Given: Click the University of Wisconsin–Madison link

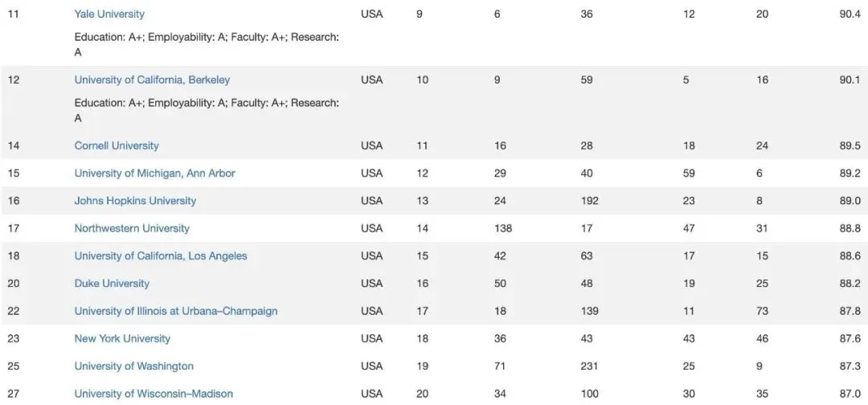Looking at the screenshot, I should tap(154, 394).
